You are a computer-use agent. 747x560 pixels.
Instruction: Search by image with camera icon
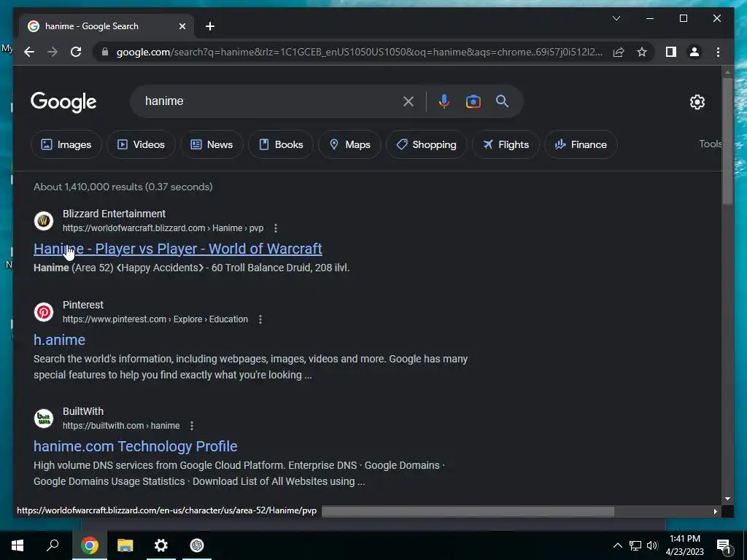click(473, 101)
